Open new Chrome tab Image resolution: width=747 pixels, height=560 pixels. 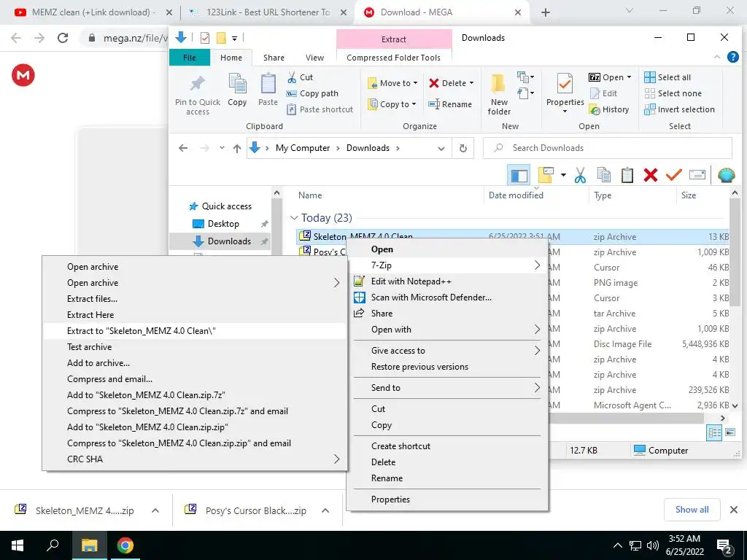pyautogui.click(x=546, y=13)
